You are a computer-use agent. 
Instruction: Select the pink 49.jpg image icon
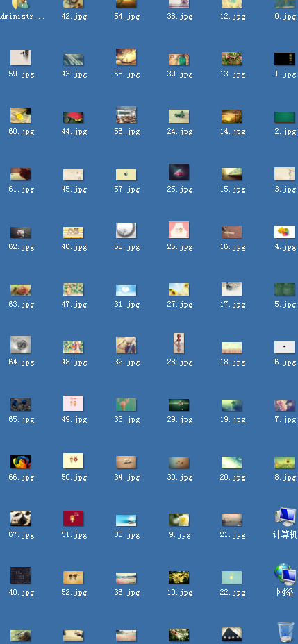[74, 403]
